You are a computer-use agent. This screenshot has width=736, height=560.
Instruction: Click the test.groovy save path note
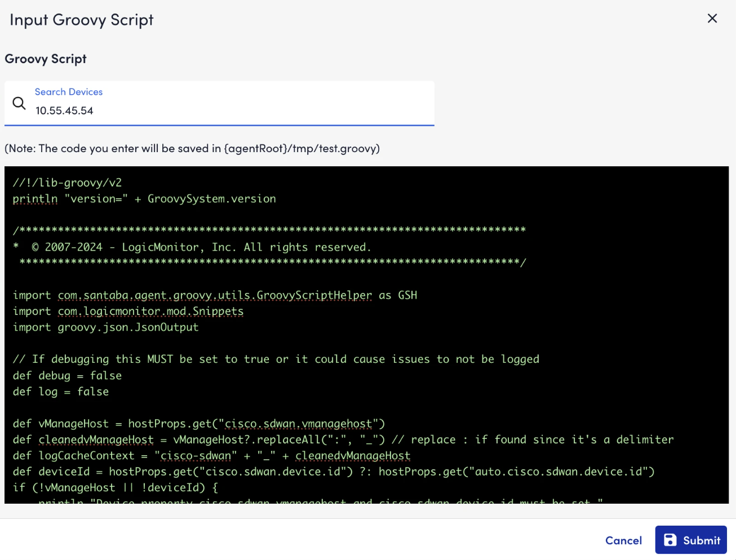(x=192, y=148)
